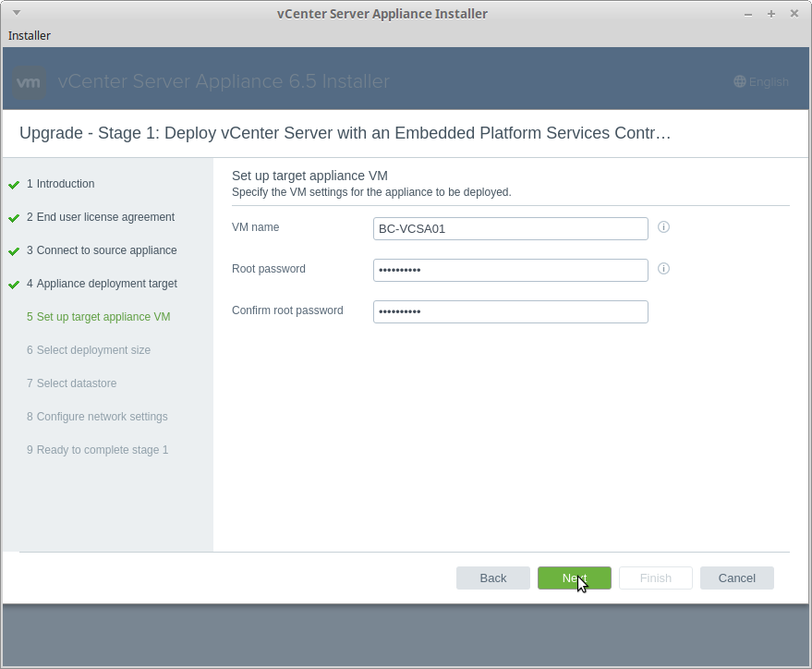Click the green Next button
812x669 pixels.
pos(575,578)
